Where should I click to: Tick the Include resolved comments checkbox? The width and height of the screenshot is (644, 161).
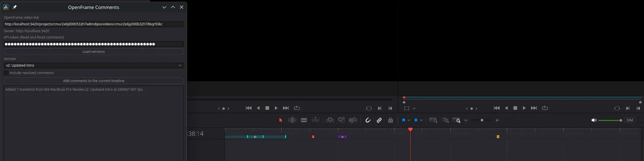click(6, 73)
